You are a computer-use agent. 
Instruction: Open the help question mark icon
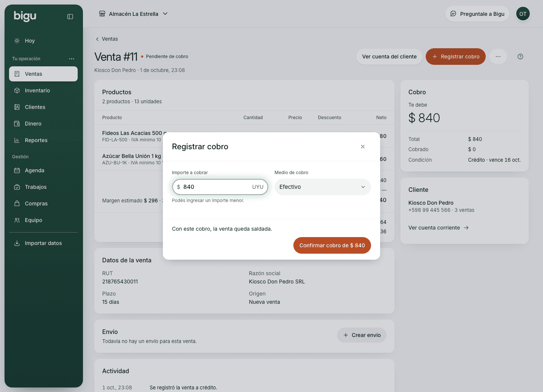click(520, 57)
